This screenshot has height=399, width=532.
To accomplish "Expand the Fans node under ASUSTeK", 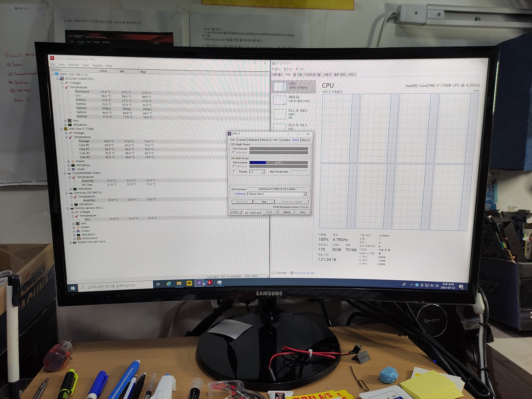I will click(65, 120).
